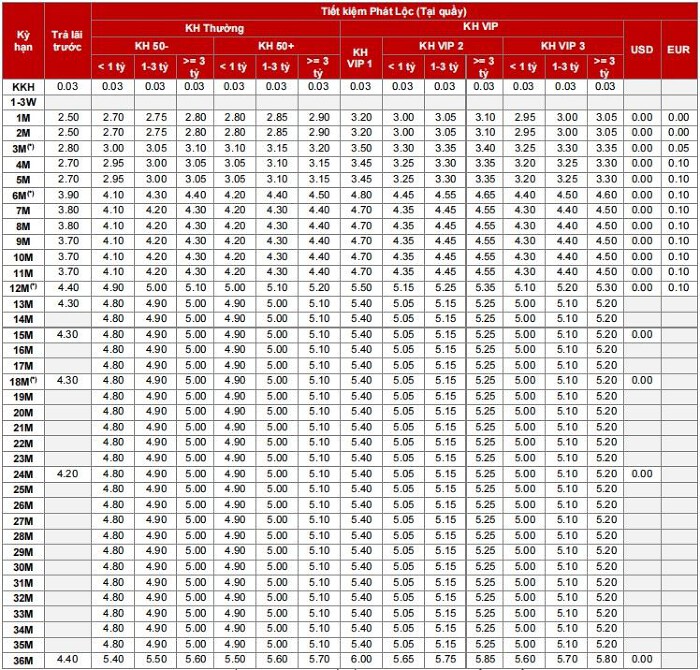This screenshot has height=670, width=700.
Task: Select the 'KH VIP' column group header
Action: click(481, 28)
